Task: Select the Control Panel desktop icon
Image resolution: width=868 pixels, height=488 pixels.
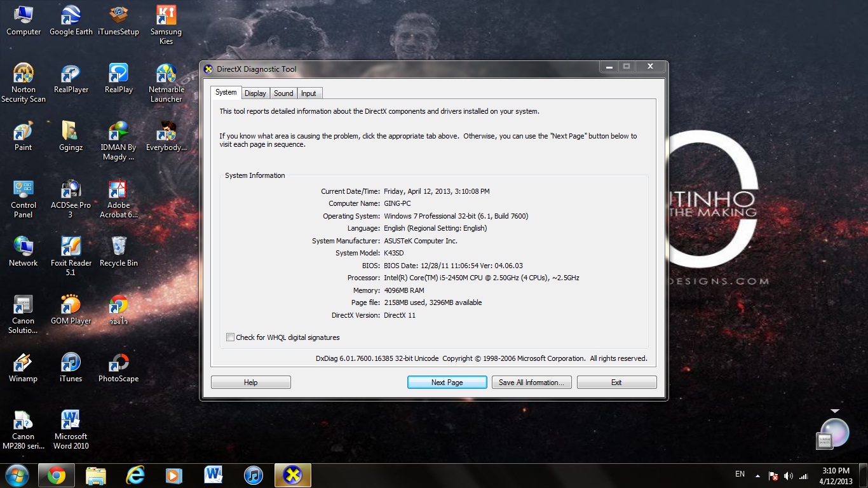Action: [24, 199]
